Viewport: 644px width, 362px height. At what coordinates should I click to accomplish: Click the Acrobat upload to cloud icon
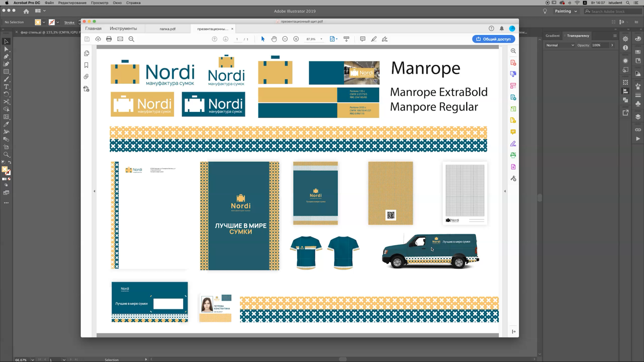tap(98, 39)
